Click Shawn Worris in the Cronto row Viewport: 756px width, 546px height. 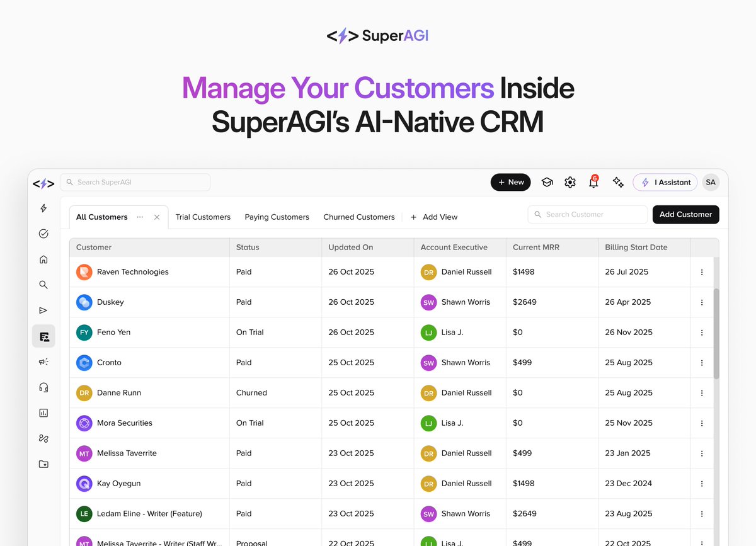click(466, 363)
